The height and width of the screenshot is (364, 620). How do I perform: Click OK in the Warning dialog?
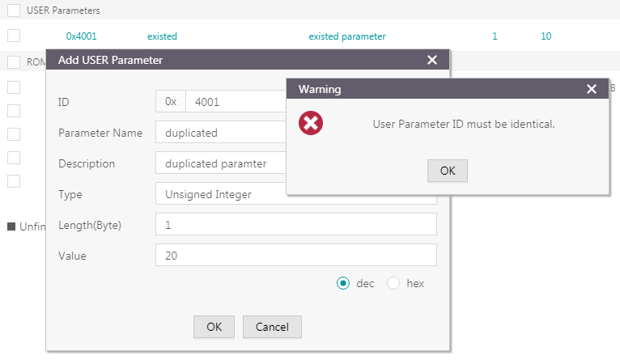[447, 171]
